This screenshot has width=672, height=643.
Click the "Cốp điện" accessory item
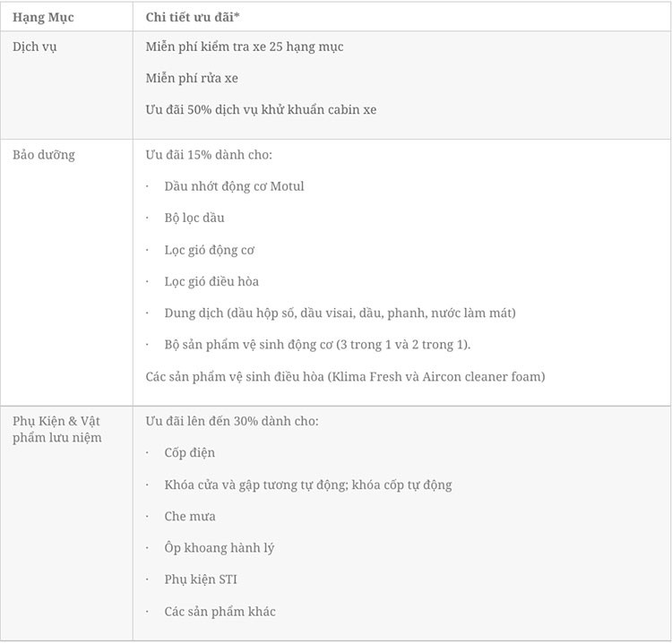point(189,452)
